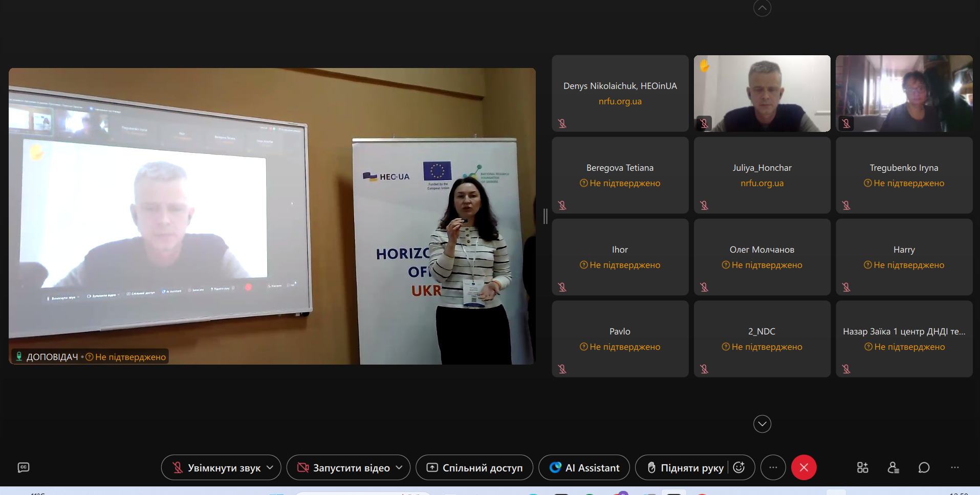Click the up chevron at the top
The image size is (980, 495).
coord(762,8)
